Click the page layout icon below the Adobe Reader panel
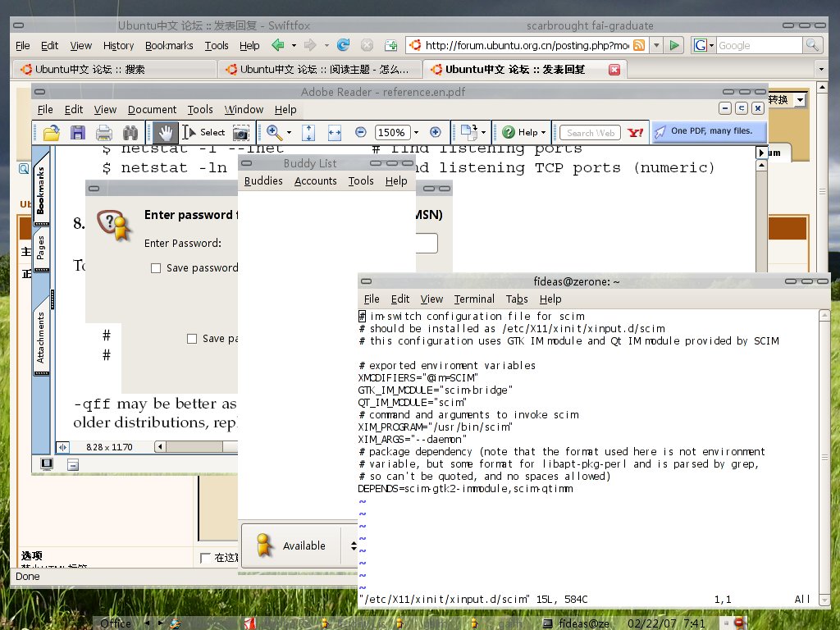Image resolution: width=840 pixels, height=630 pixels. [x=73, y=464]
